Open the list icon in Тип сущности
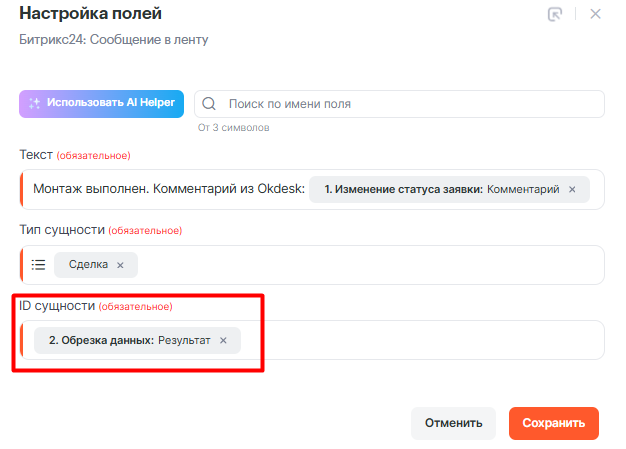Viewport: 626px width, 449px height. coord(39,265)
